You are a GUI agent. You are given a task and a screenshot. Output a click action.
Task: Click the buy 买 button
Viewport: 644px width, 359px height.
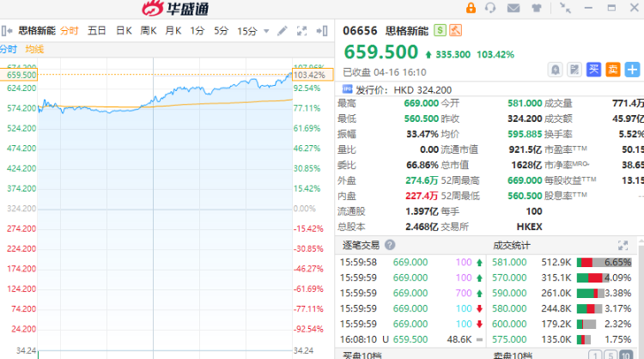tap(593, 70)
